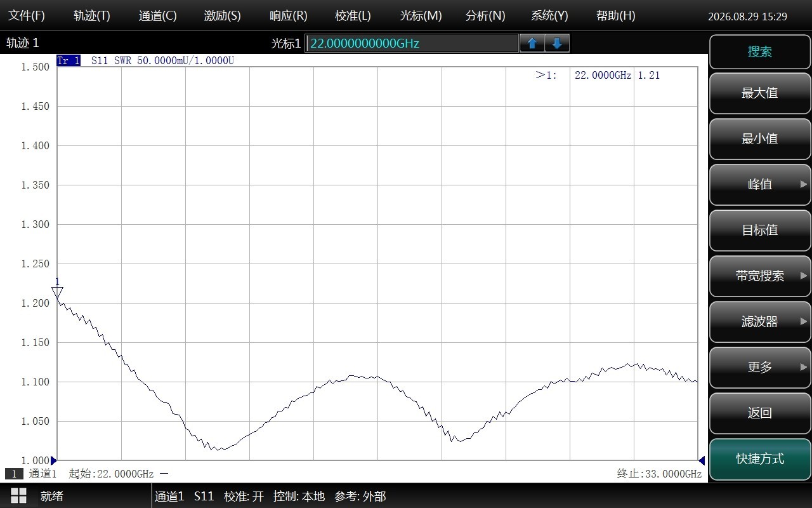The image size is (812, 508).
Task: Click the S11 SWR scale text
Action: pos(162,61)
